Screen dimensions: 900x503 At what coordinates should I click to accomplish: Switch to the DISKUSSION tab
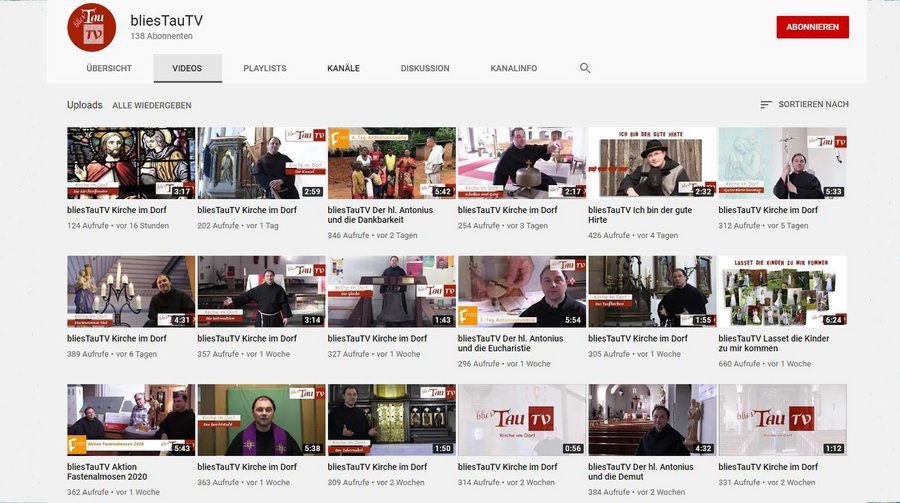[425, 68]
